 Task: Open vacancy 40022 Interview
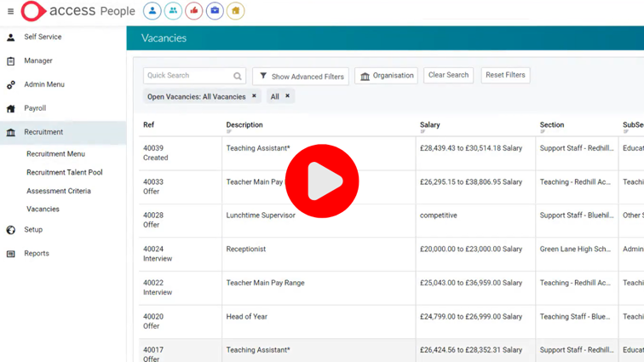[158, 288]
